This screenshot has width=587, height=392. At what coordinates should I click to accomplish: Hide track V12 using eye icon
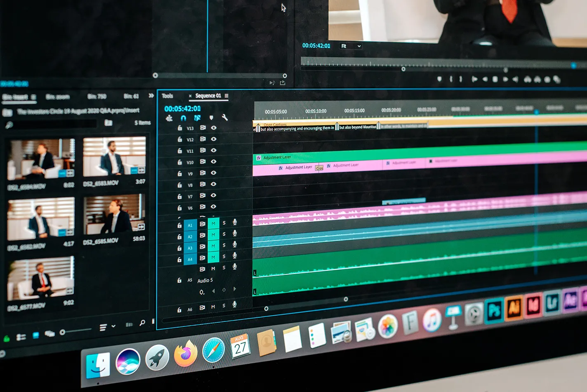pos(214,139)
